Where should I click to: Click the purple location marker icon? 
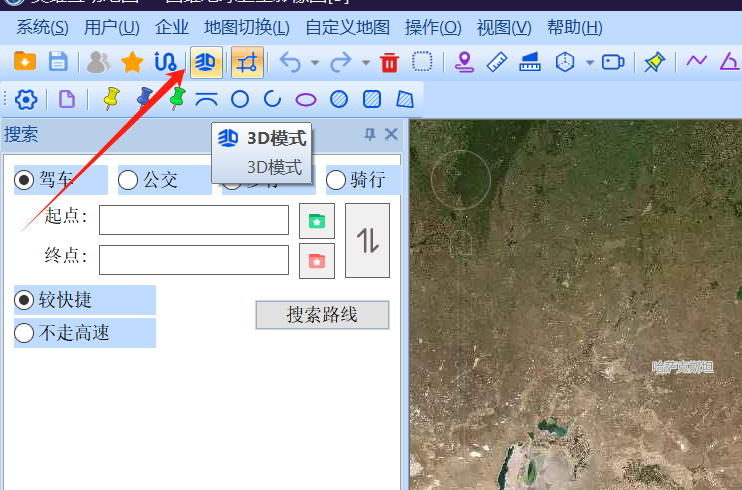464,62
